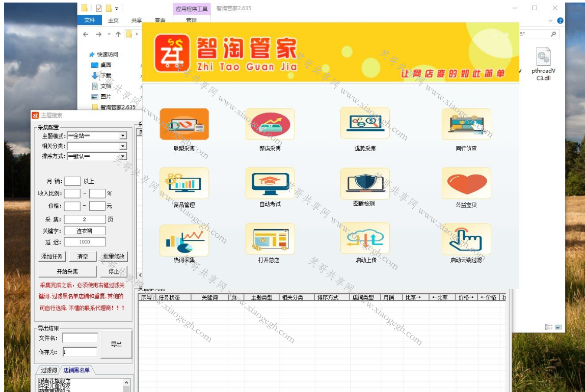Viewport: 585px width, 392px height.
Task: Click scroll-up arrow in blacklist list
Action: tap(126, 383)
